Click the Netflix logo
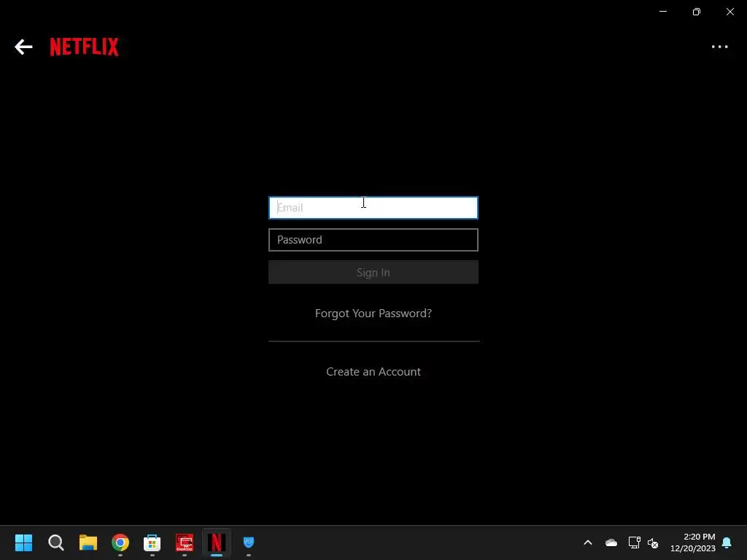 (x=85, y=47)
